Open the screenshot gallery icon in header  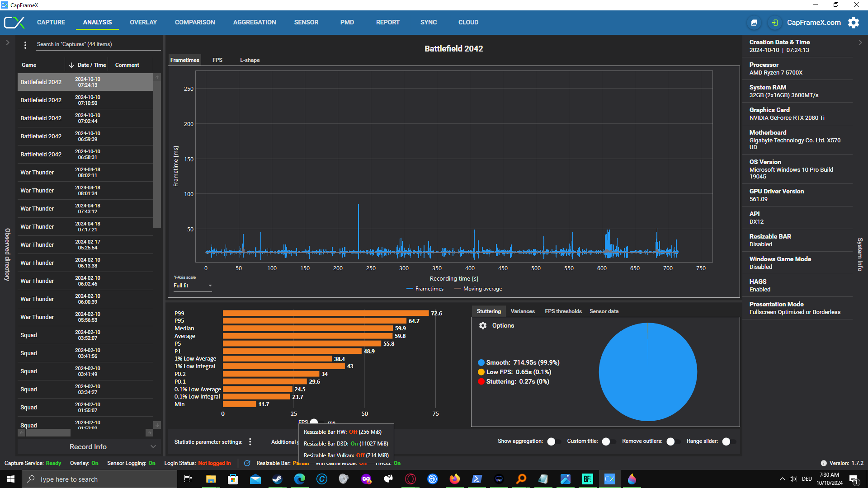754,23
